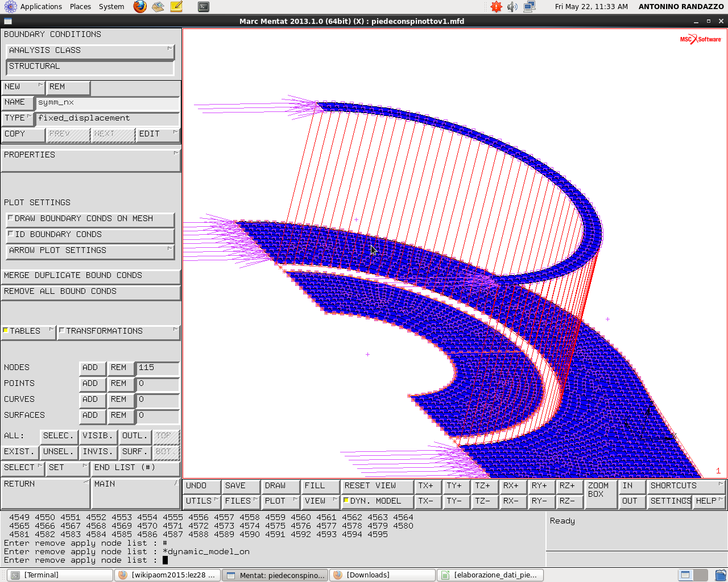Image resolution: width=728 pixels, height=582 pixels.
Task: Switch to elaborazione_dati taskbar window
Action: 490,575
